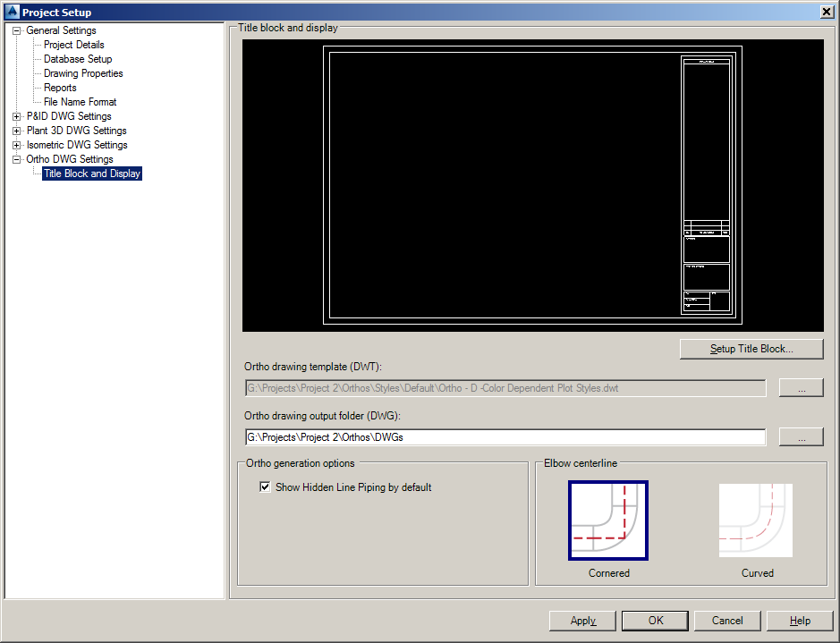The width and height of the screenshot is (840, 643).
Task: Collapse the Ortho DWG Settings node
Action: (x=17, y=159)
